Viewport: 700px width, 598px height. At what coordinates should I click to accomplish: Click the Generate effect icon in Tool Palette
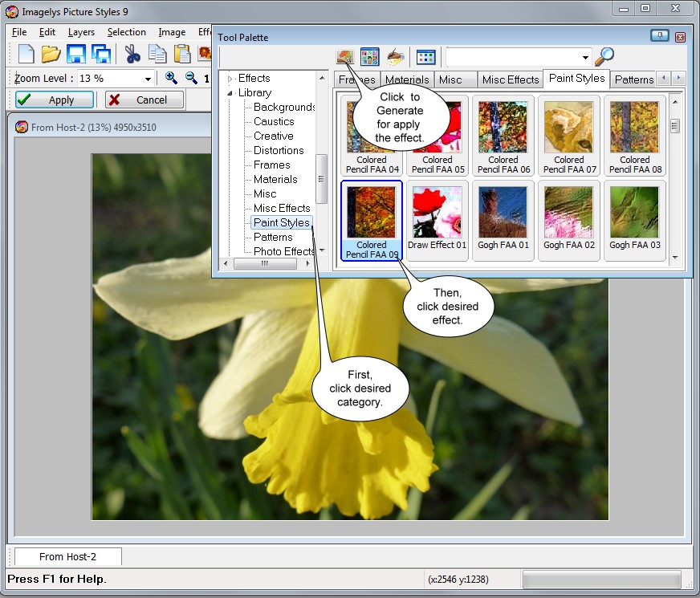click(x=344, y=57)
